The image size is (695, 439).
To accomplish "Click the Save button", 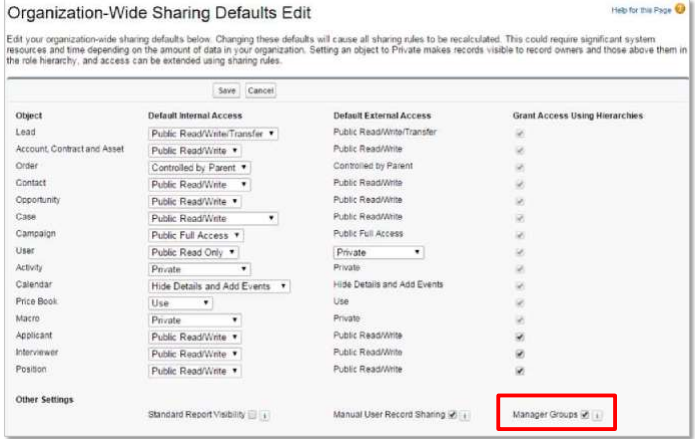I will [227, 90].
